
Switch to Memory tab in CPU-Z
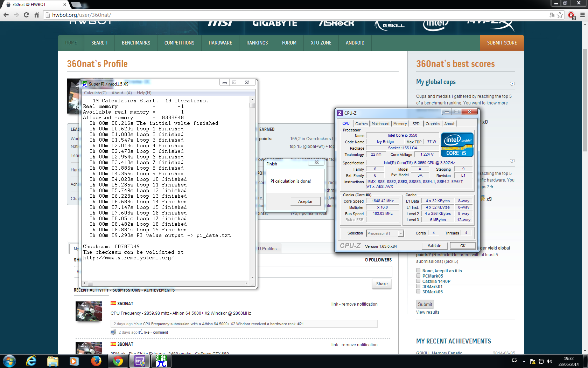[400, 124]
